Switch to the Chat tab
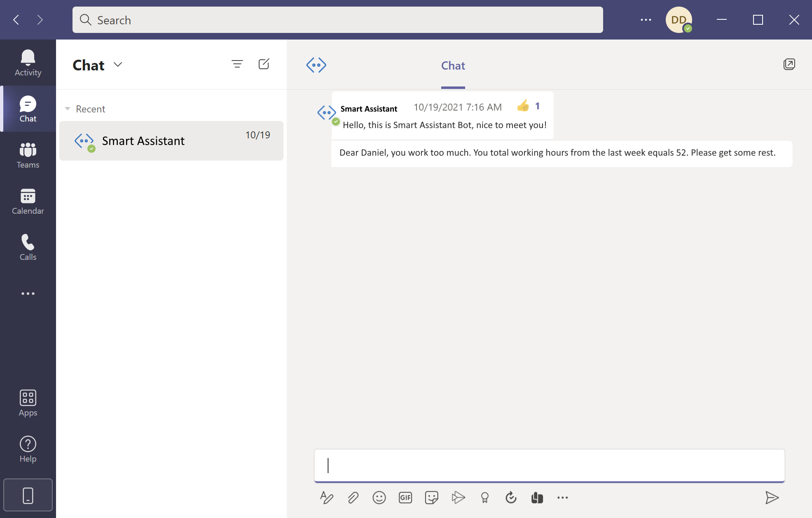The width and height of the screenshot is (812, 518). click(453, 65)
